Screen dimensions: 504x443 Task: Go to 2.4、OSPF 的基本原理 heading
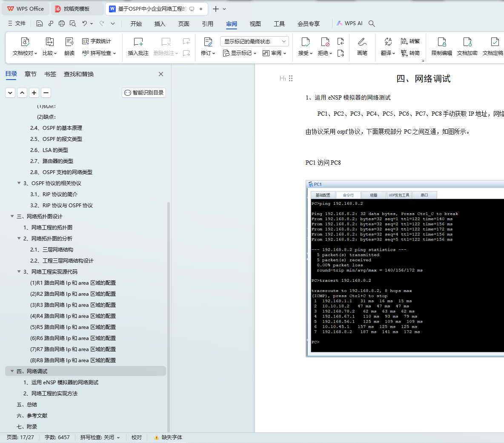56,128
